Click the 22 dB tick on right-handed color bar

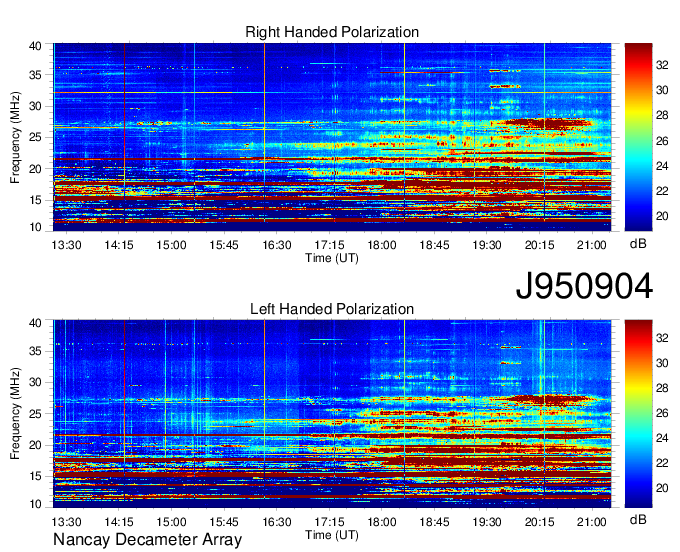pyautogui.click(x=662, y=191)
